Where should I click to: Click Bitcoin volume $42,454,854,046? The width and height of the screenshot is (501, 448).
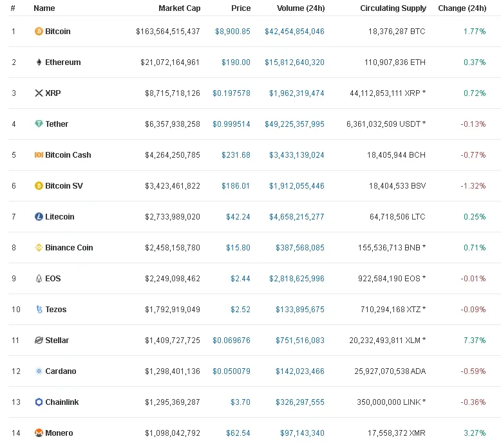[x=294, y=32]
